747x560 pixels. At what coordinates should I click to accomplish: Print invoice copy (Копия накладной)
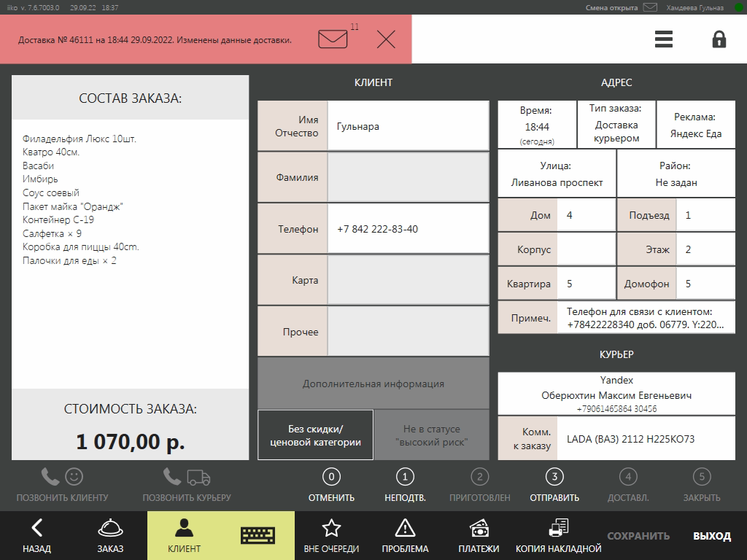coord(558,535)
